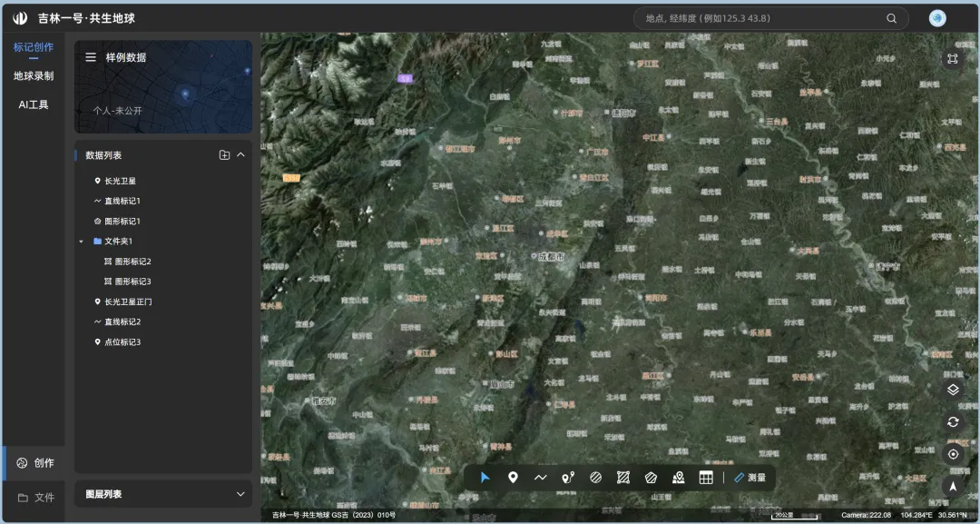Switch to the 标记创作 tab
Image resolution: width=980 pixels, height=524 pixels.
pos(34,47)
